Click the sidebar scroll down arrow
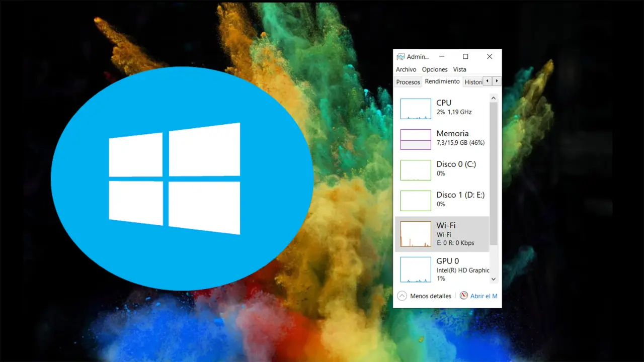644x362 pixels. [493, 279]
